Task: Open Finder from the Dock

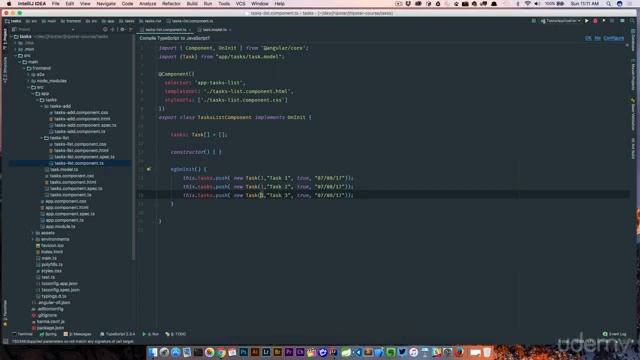Action: [153, 352]
